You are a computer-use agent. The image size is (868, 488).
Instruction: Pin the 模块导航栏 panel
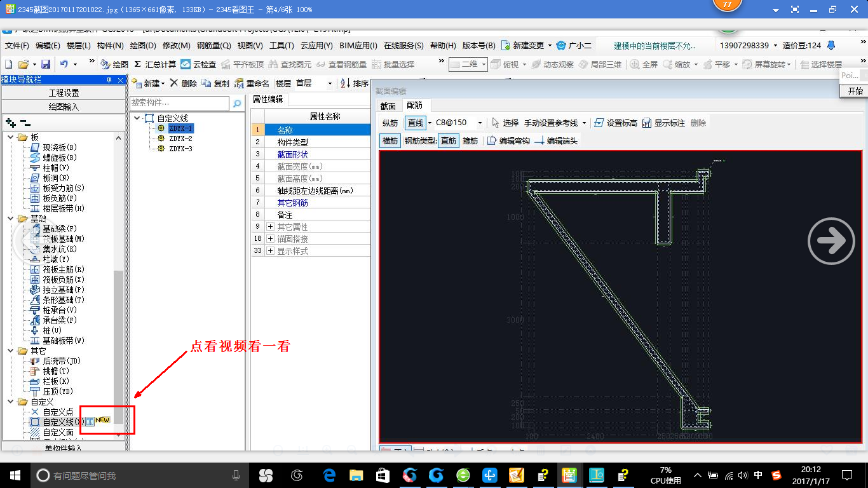(x=109, y=79)
